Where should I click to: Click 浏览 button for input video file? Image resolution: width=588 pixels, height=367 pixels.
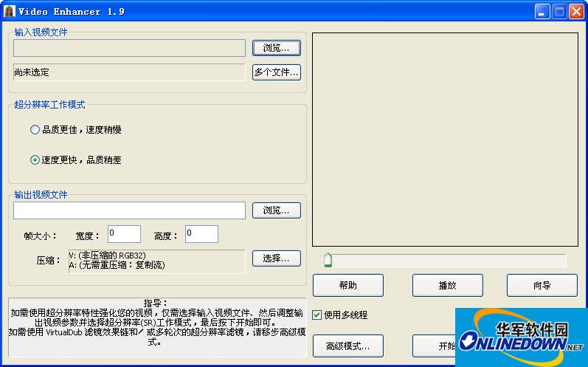click(277, 48)
